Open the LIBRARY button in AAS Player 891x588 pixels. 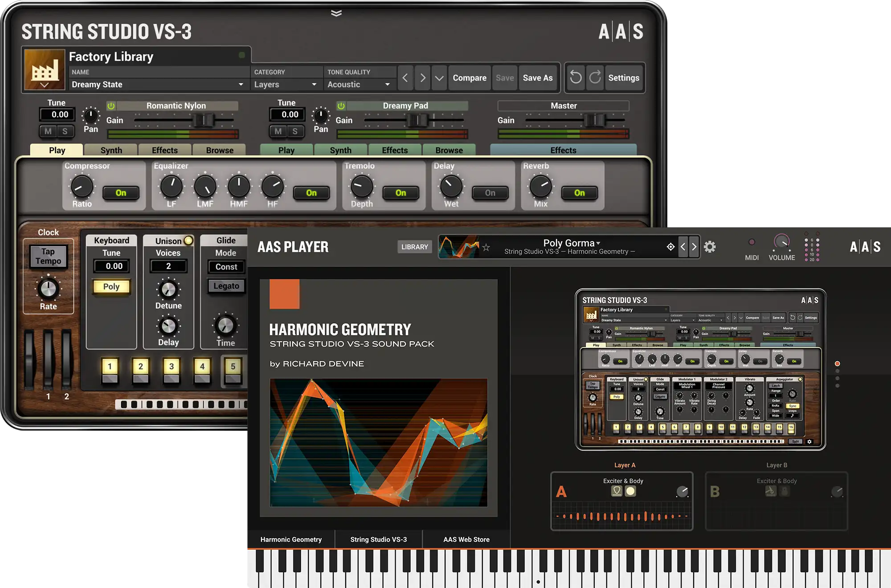click(x=414, y=246)
